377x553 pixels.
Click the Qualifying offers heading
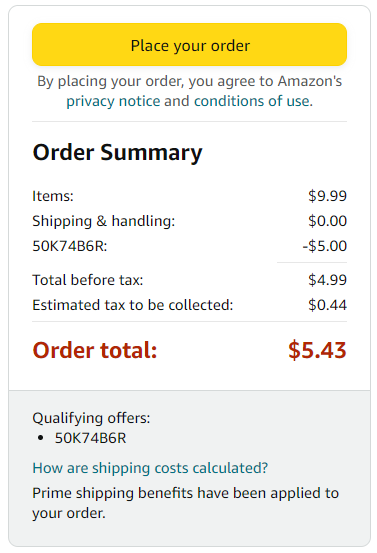pos(91,418)
